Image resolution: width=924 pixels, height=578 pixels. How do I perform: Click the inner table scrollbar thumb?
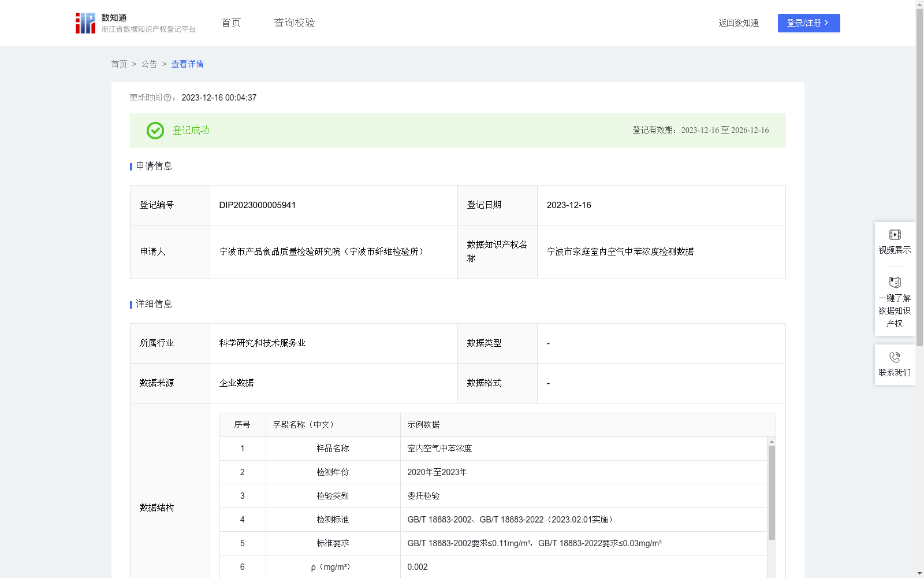pos(772,492)
